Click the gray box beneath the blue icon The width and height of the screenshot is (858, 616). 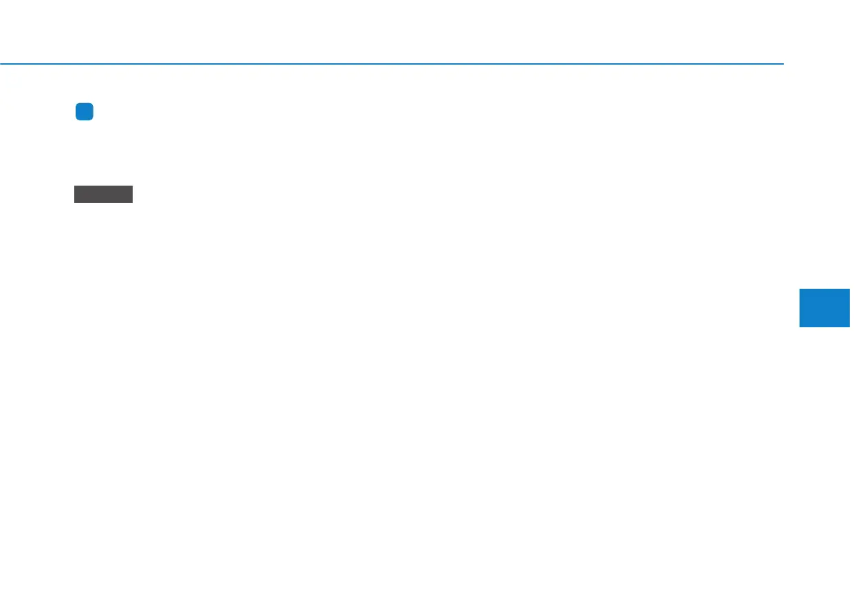(103, 194)
